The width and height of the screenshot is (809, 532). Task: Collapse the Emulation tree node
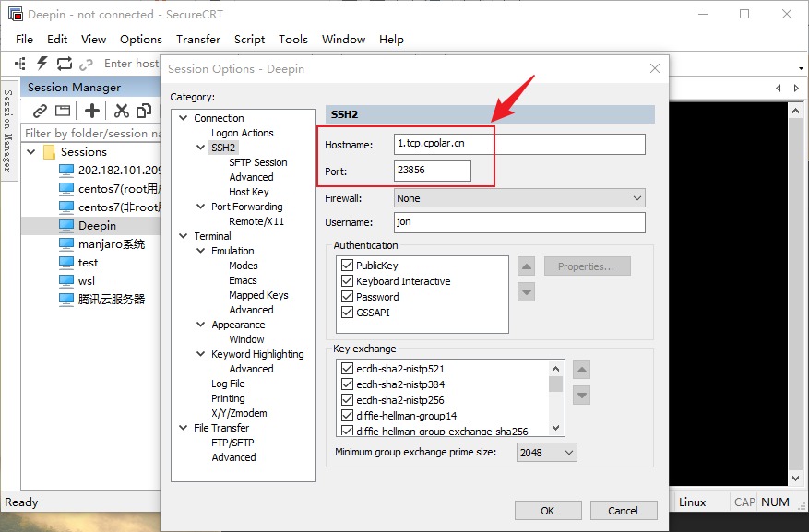click(201, 251)
